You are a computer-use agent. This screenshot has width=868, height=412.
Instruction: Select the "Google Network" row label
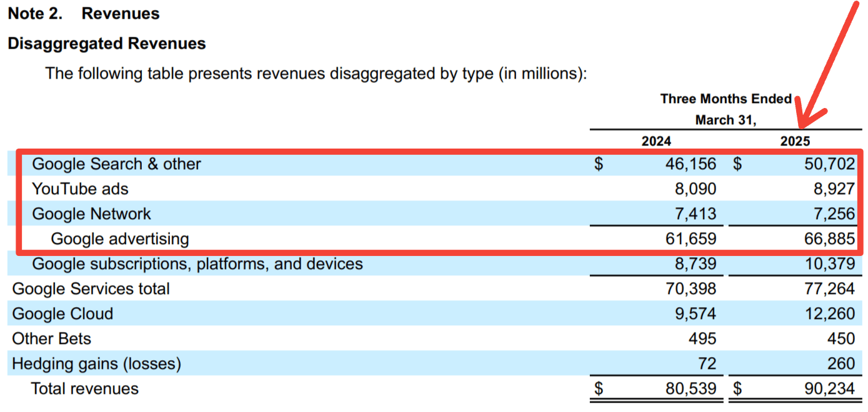92,214
